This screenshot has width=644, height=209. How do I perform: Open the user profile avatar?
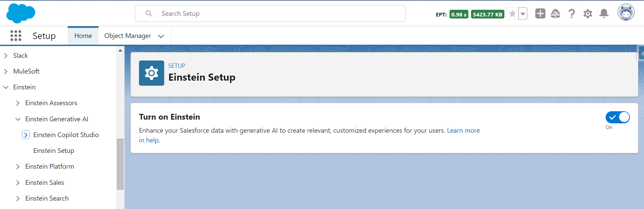[626, 13]
